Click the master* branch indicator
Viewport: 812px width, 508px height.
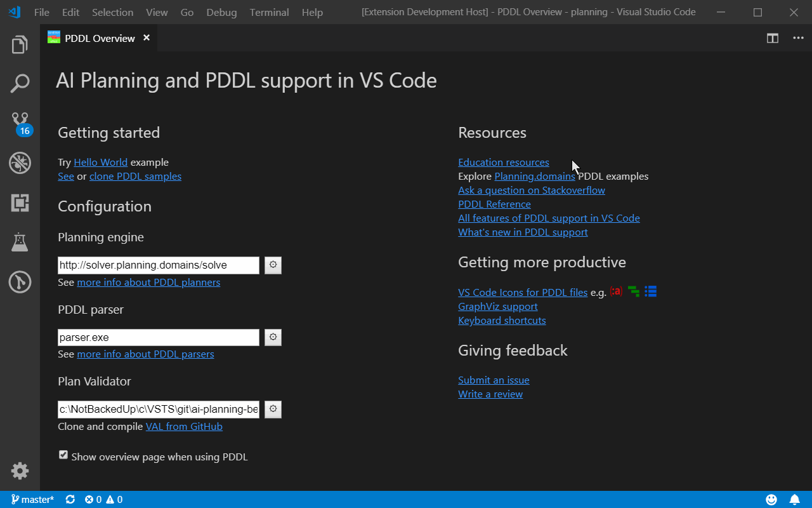[32, 500]
